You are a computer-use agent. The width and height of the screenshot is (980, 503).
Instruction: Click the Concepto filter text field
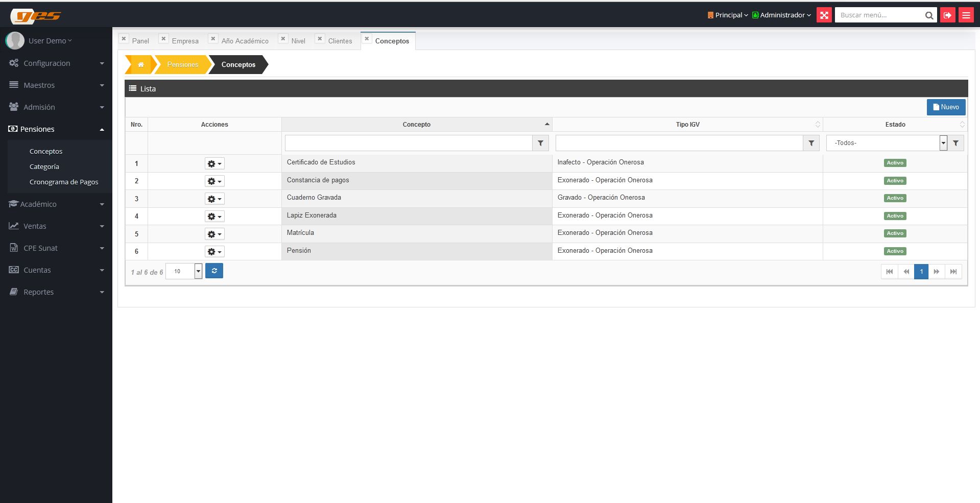coord(409,143)
